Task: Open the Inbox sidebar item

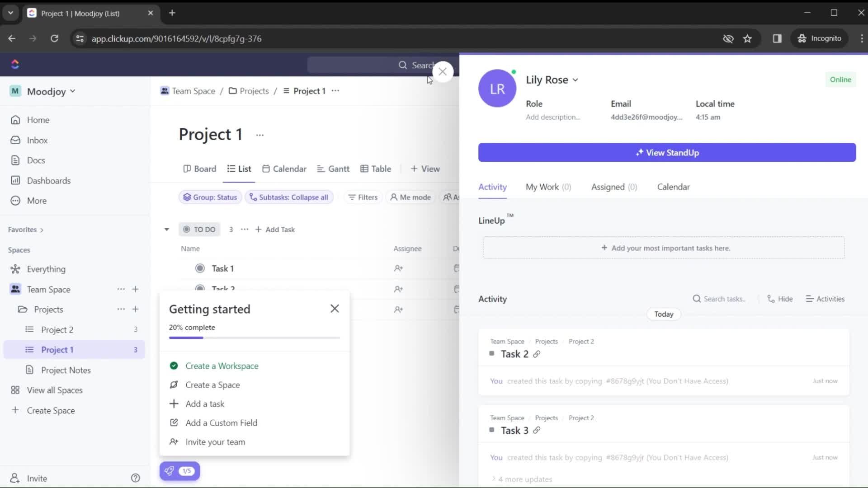Action: point(37,140)
